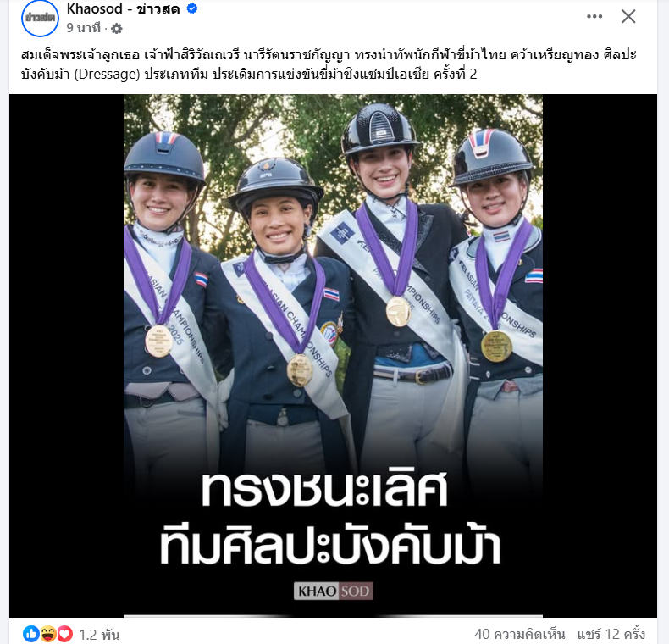The height and width of the screenshot is (644, 669).
Task: Click the blue verified badge
Action: pyautogui.click(x=192, y=8)
